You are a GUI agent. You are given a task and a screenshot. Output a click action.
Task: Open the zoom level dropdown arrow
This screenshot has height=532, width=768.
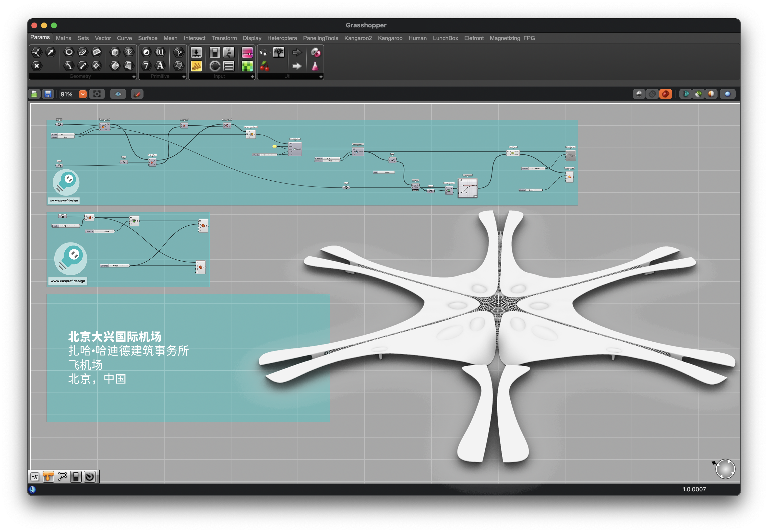(x=82, y=94)
